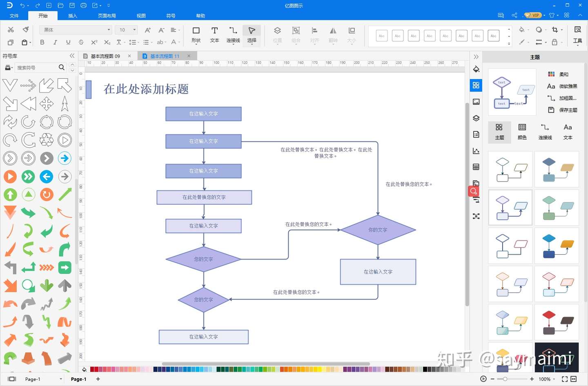Click the Save icon in title bar

coord(72,5)
